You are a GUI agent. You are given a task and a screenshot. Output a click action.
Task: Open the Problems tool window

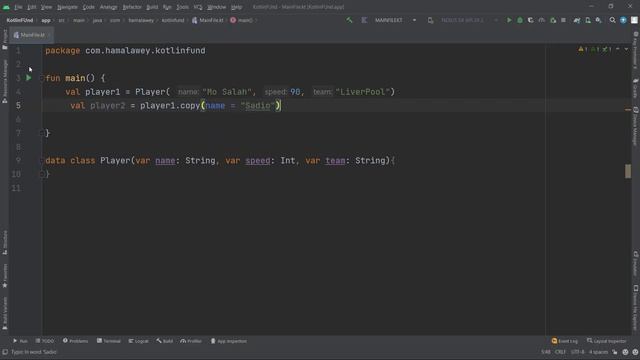(x=76, y=341)
